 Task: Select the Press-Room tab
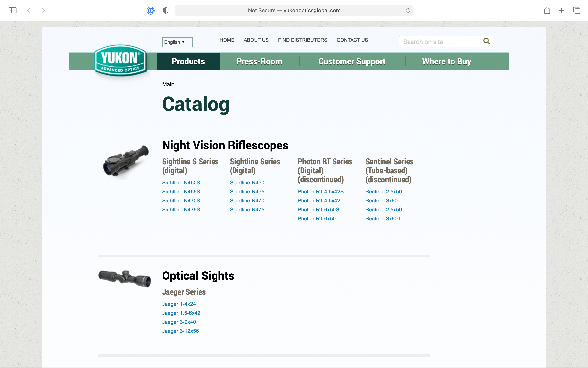click(x=259, y=61)
